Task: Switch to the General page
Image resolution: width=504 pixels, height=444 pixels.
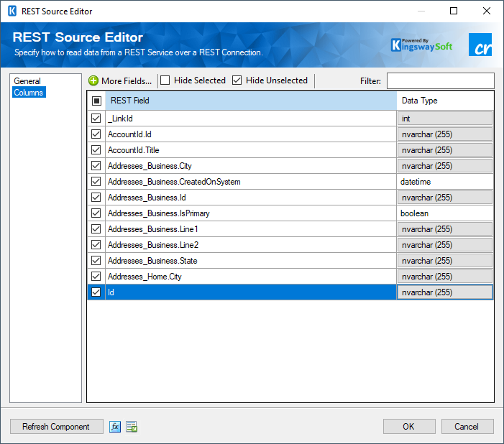Action: (x=27, y=81)
